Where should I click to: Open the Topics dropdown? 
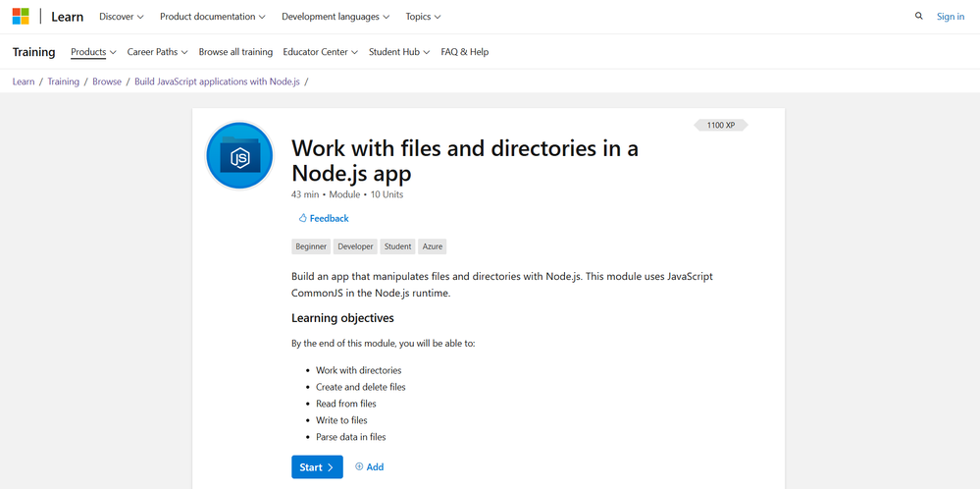click(423, 17)
